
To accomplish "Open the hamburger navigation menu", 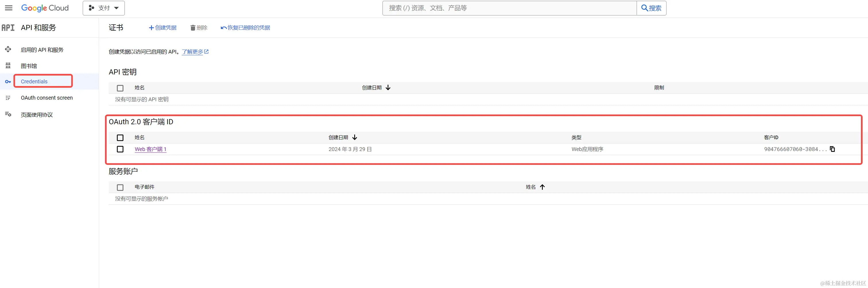I will pos(9,8).
